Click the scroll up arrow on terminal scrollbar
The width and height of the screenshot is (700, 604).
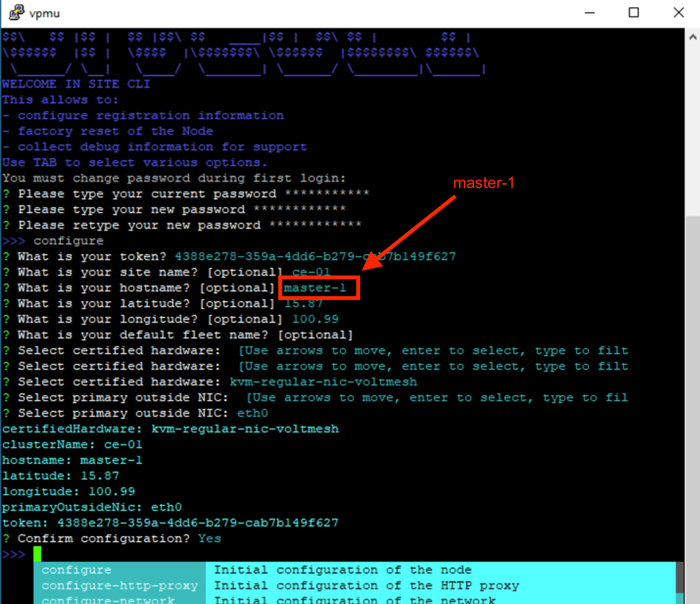(693, 37)
